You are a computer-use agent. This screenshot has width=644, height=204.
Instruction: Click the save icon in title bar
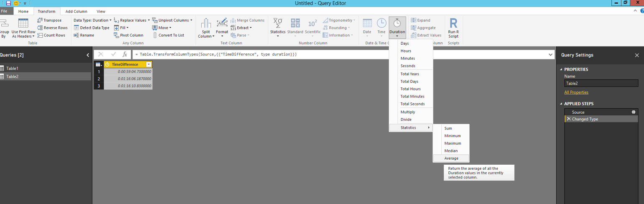[8, 3]
